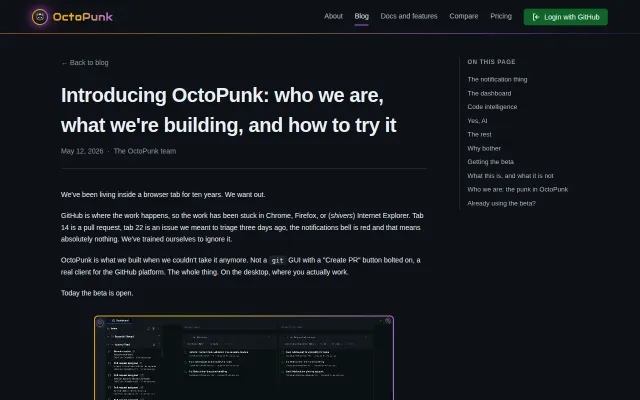Viewport: 640px width, 400px height.
Task: Jump to The notification thing section
Action: [497, 80]
